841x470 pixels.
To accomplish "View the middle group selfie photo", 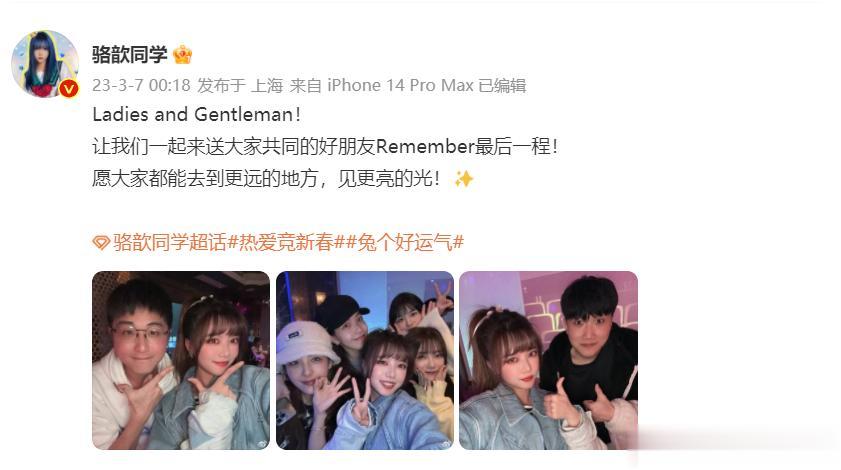I will click(x=365, y=360).
